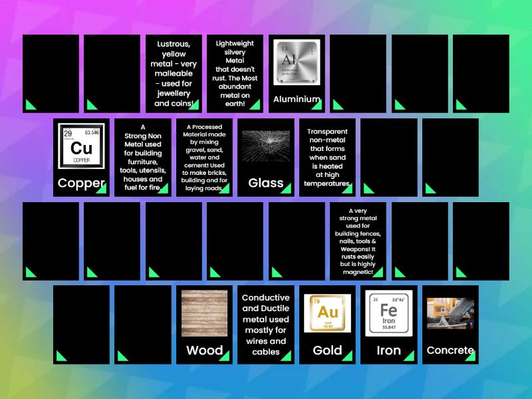Screen dimensions: 532x399
Task: Select the transparent non-metal description card
Action: point(327,156)
